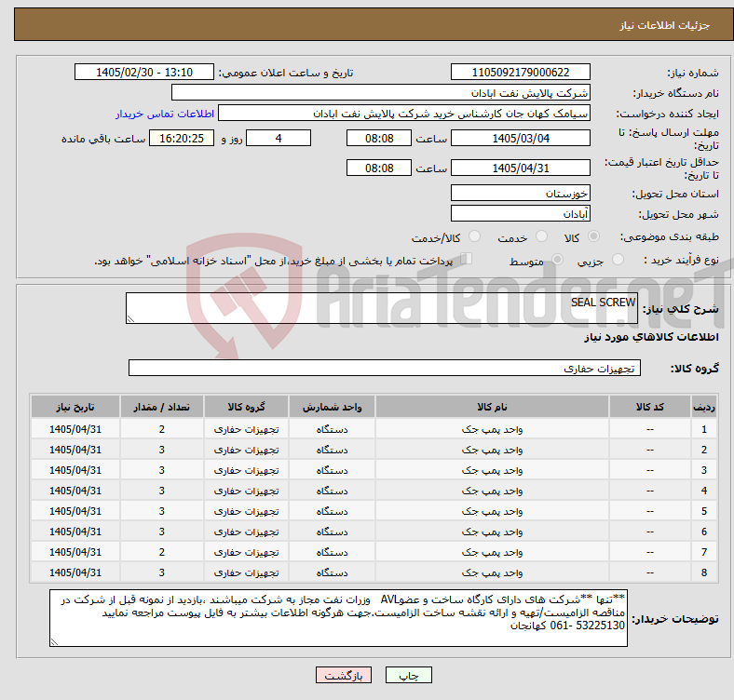Image resolution: width=734 pixels, height=700 pixels.
Task: Click the days remaining field showing 4
Action: point(279,138)
